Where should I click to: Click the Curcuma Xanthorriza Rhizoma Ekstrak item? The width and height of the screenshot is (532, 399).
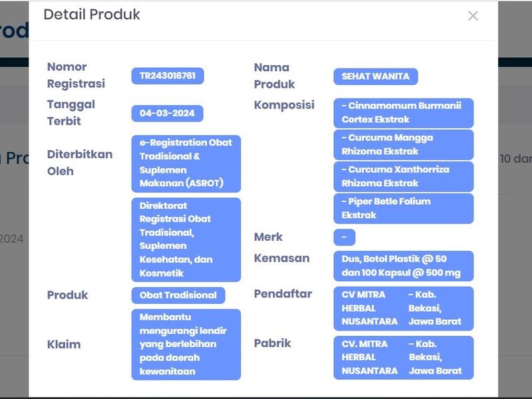pyautogui.click(x=404, y=176)
